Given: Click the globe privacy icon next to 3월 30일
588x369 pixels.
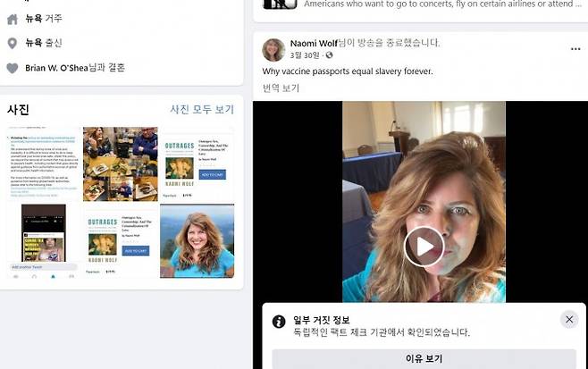Looking at the screenshot, I should (329, 55).
